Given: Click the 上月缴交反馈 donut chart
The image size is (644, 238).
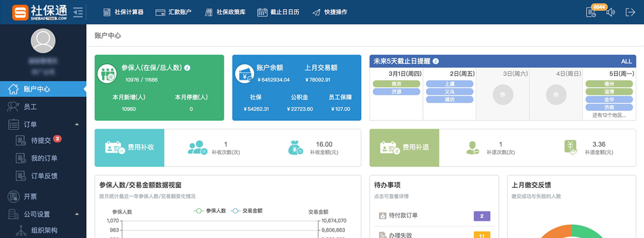Looking at the screenshot, I should pos(571,231).
